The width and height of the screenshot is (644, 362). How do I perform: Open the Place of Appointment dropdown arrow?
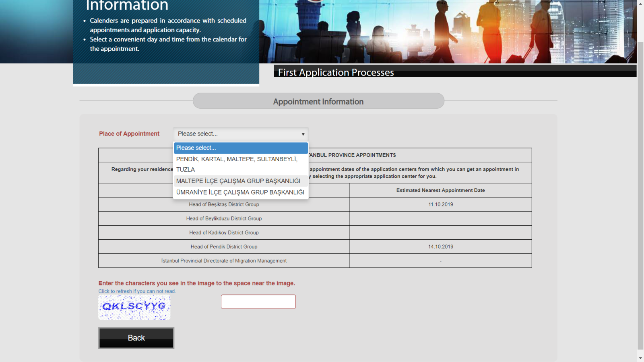pyautogui.click(x=303, y=134)
